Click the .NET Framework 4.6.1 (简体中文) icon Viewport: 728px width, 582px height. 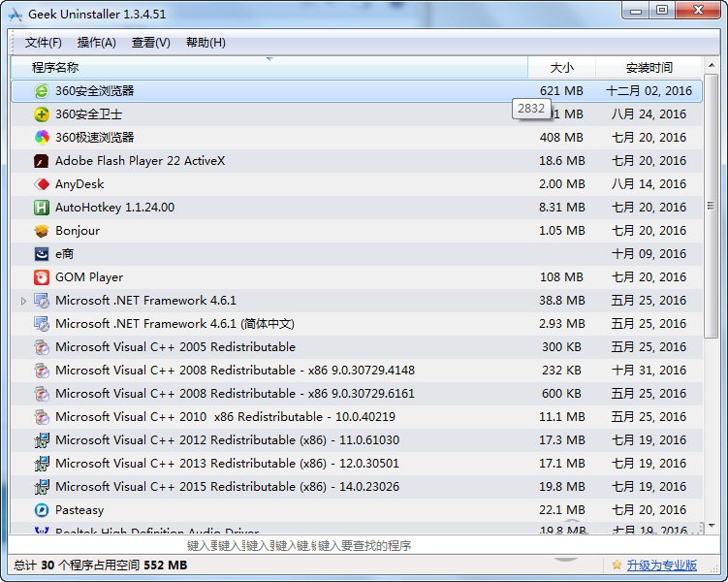pyautogui.click(x=42, y=324)
